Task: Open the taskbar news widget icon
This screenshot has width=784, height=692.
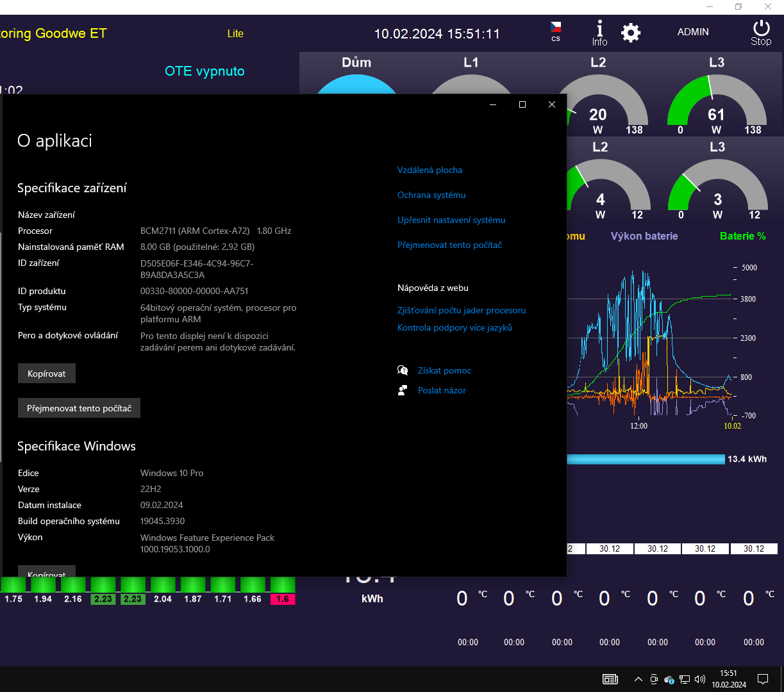Action: click(610, 679)
